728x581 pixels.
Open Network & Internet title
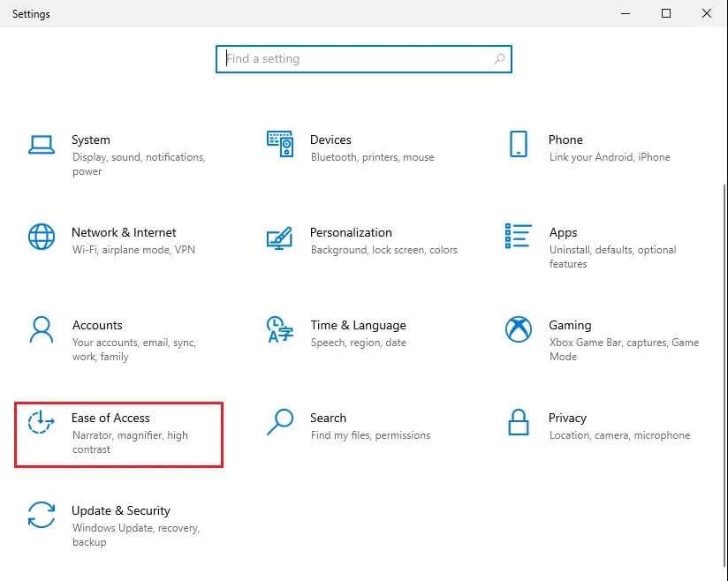tap(124, 232)
